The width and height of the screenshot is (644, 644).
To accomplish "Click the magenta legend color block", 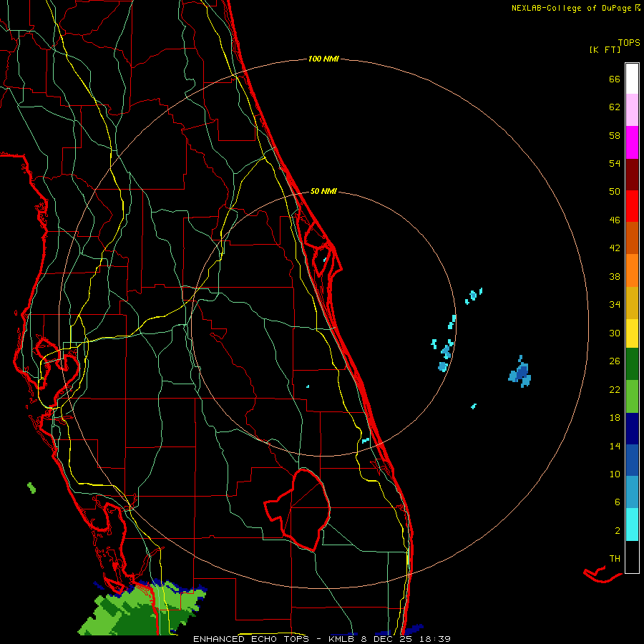I will pyautogui.click(x=632, y=142).
